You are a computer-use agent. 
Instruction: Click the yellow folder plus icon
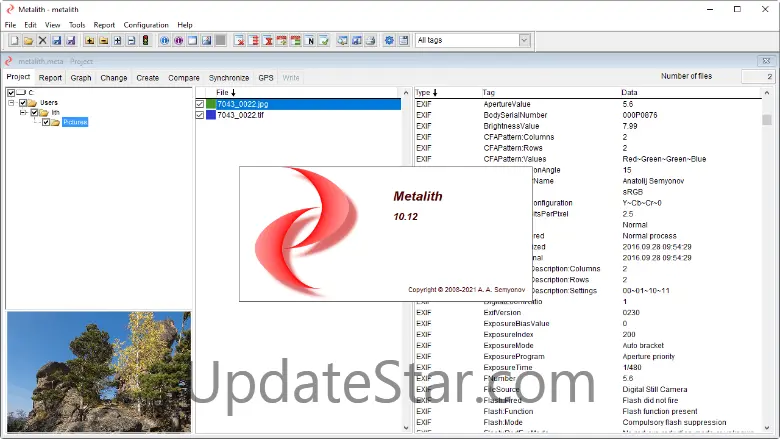[x=90, y=40]
